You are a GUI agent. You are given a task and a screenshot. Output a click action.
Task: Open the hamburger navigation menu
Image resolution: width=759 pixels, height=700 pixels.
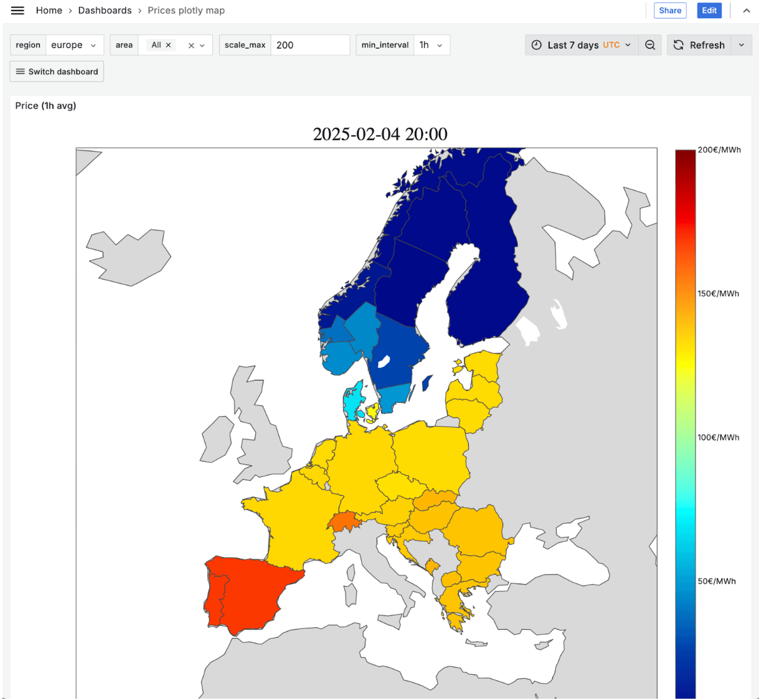pyautogui.click(x=17, y=11)
